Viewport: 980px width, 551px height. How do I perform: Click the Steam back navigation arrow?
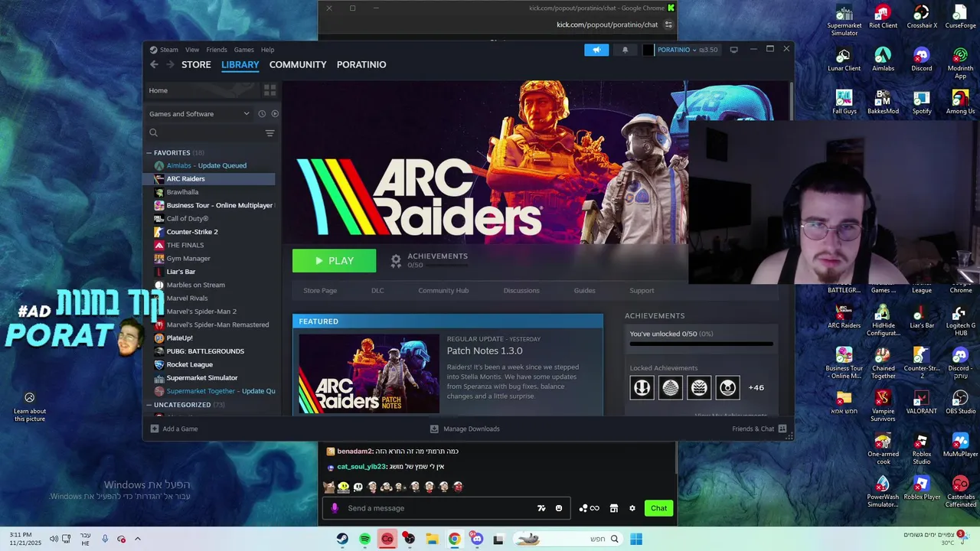pos(154,64)
